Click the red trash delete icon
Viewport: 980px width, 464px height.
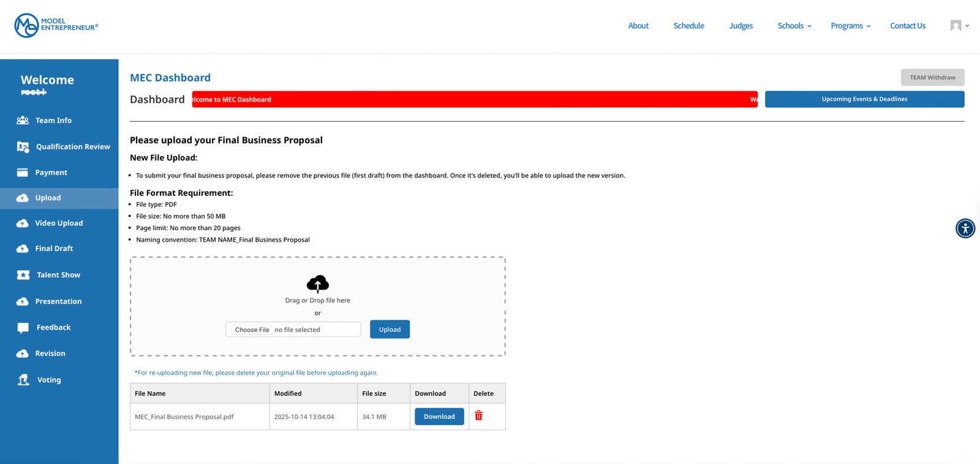(x=478, y=416)
